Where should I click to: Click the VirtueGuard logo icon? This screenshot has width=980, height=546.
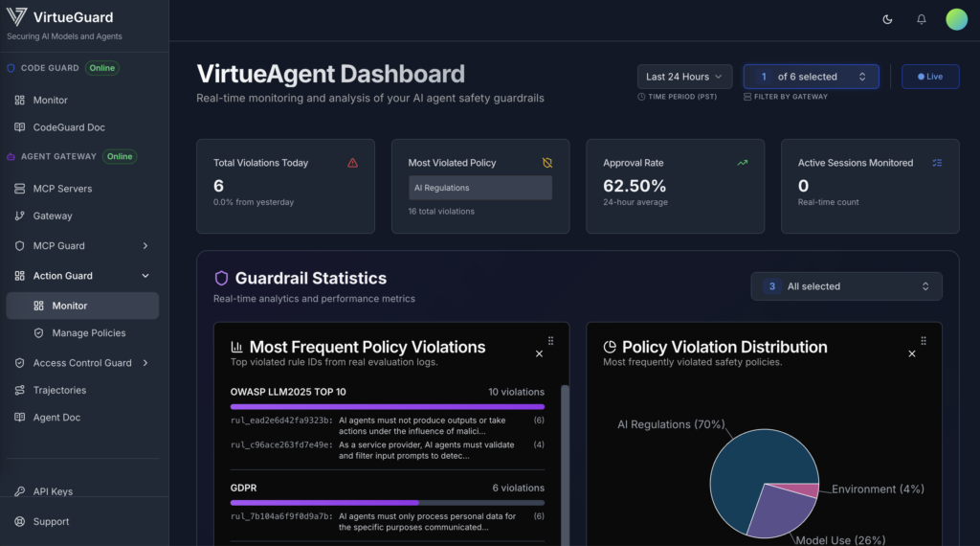[x=17, y=17]
